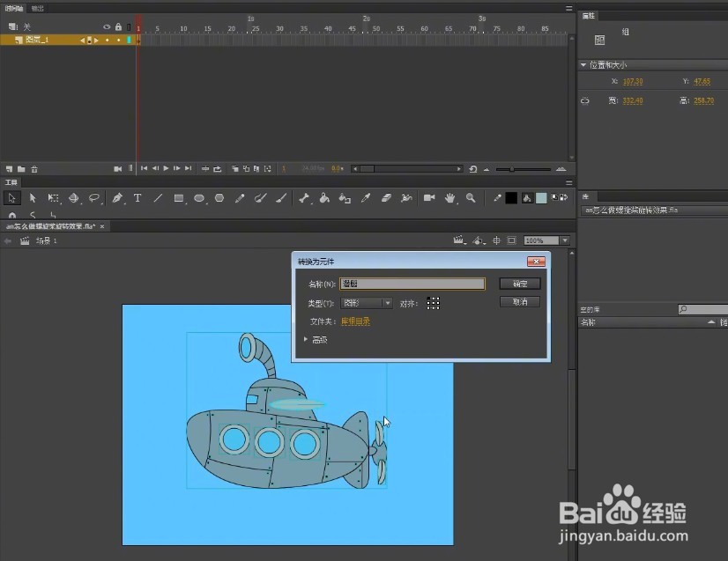The height and width of the screenshot is (561, 728).
Task: Select the 属性 panel tab
Action: click(588, 16)
